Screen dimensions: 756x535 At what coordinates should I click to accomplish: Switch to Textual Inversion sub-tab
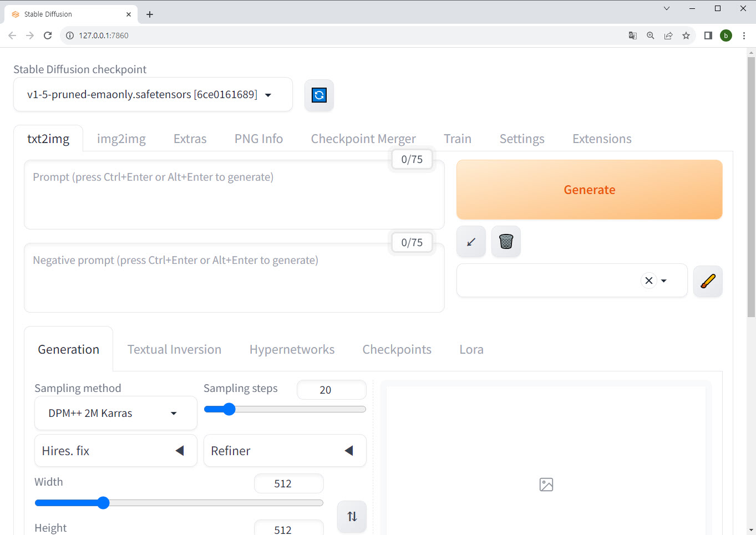174,349
